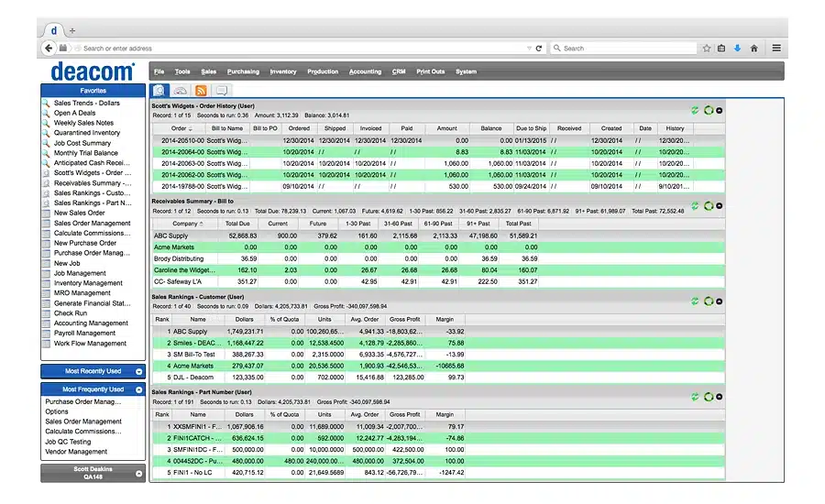This screenshot has height=504, width=825.
Task: Click the green circle icon in Sales Rankings Part Number panel
Action: (x=709, y=397)
